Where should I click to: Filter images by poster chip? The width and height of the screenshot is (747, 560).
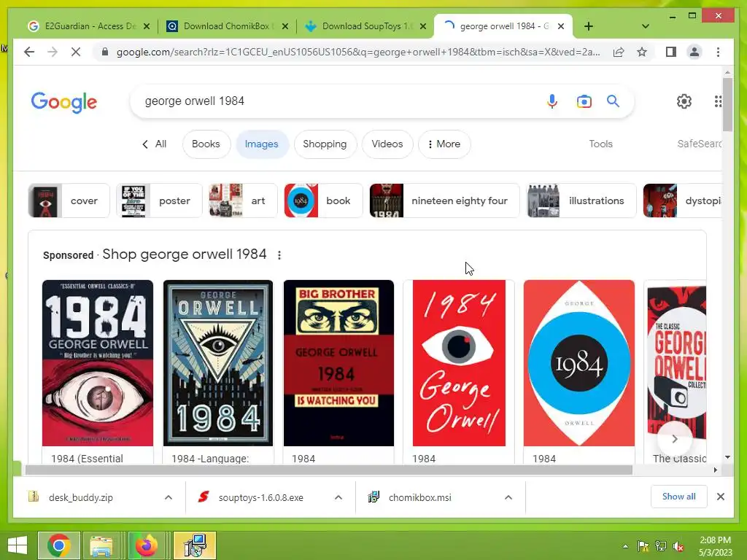[x=159, y=201]
